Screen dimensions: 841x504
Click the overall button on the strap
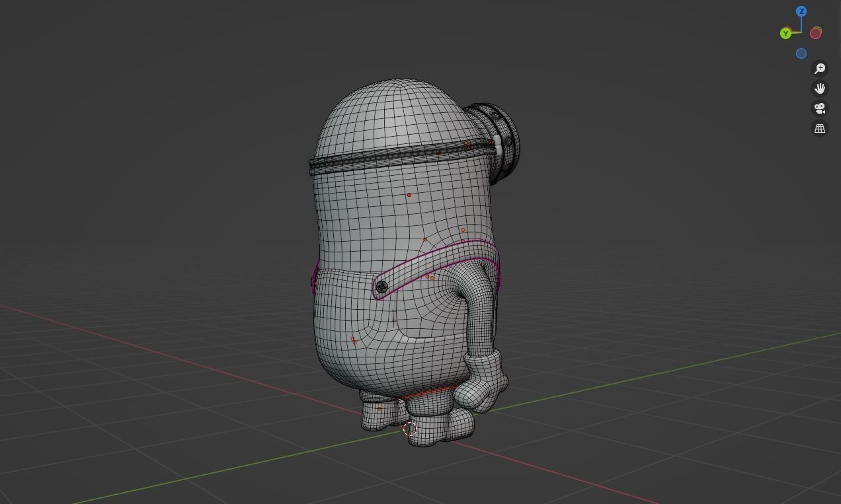coord(381,287)
